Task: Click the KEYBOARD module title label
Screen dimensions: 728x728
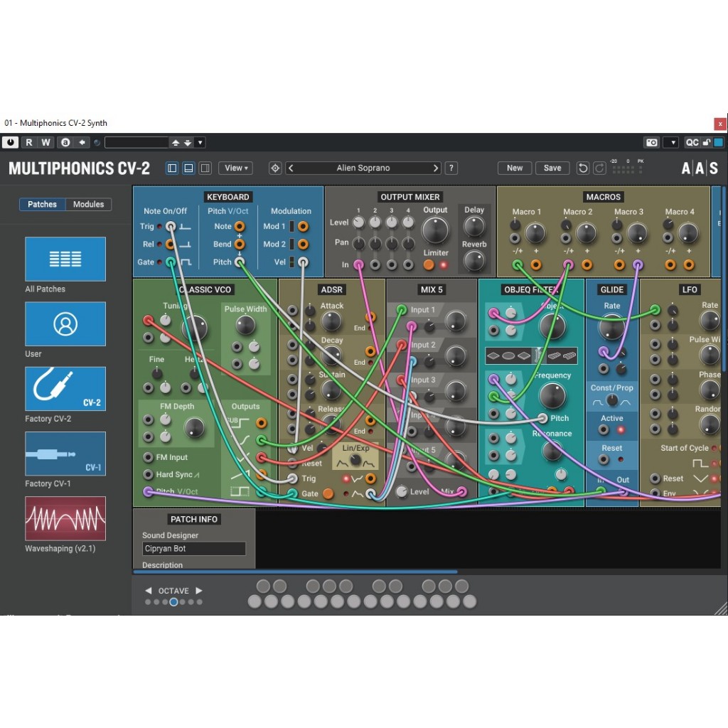Action: (228, 197)
